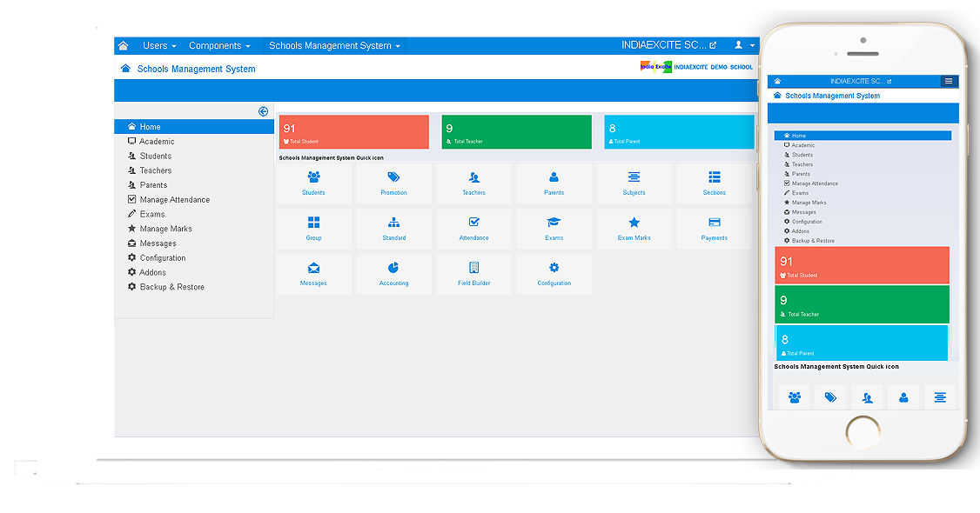Toggle the hamburger menu on phone view

(x=948, y=81)
